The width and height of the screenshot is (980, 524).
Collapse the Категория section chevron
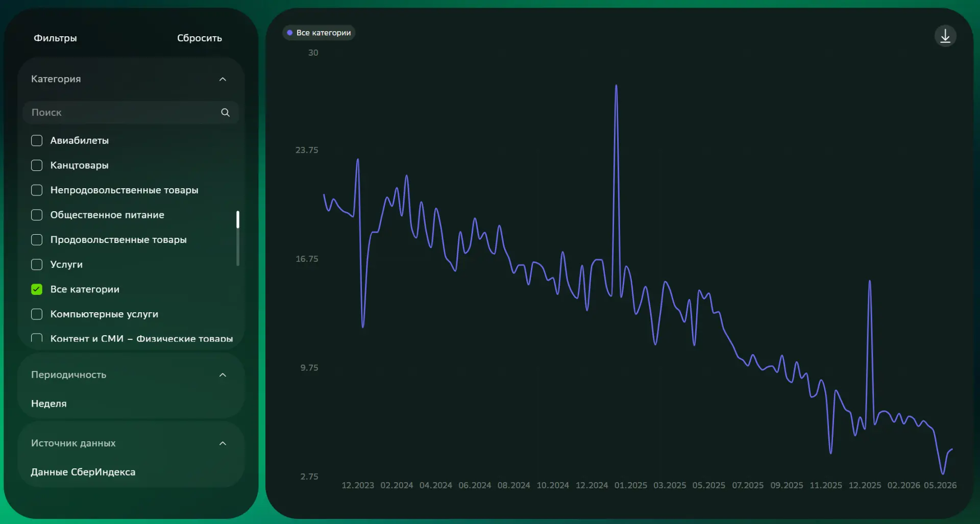pyautogui.click(x=223, y=79)
